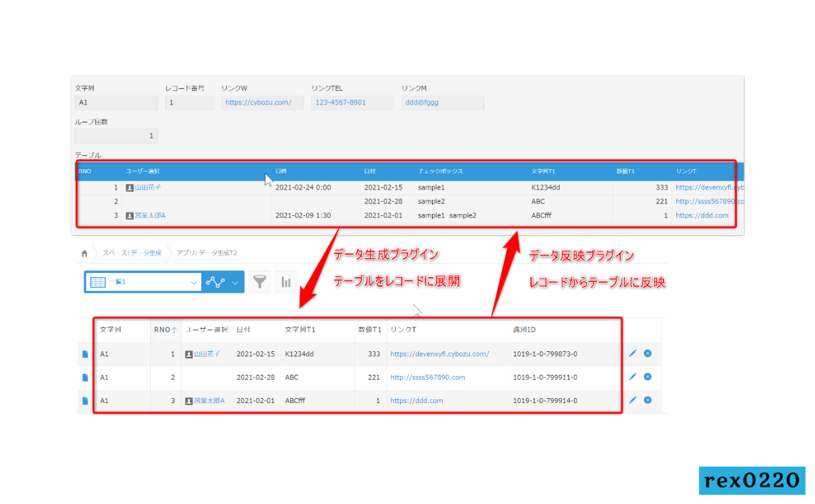Click the チェックボックス header in upper table
The width and height of the screenshot is (815, 504).
tap(441, 171)
